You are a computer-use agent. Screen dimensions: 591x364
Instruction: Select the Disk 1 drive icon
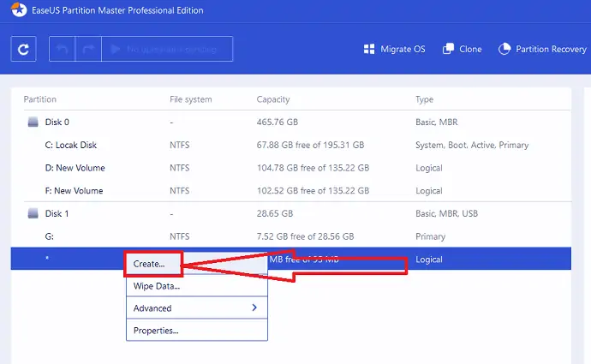[33, 213]
